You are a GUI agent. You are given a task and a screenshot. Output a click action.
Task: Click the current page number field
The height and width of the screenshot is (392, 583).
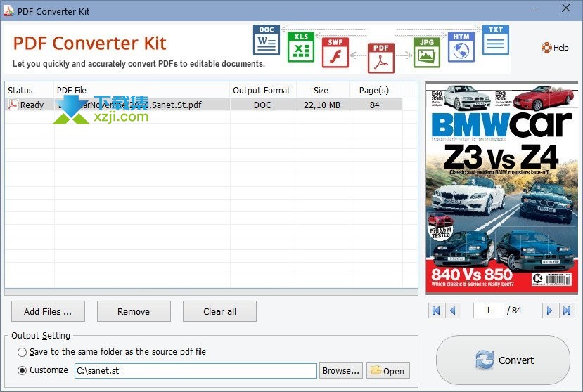[489, 311]
